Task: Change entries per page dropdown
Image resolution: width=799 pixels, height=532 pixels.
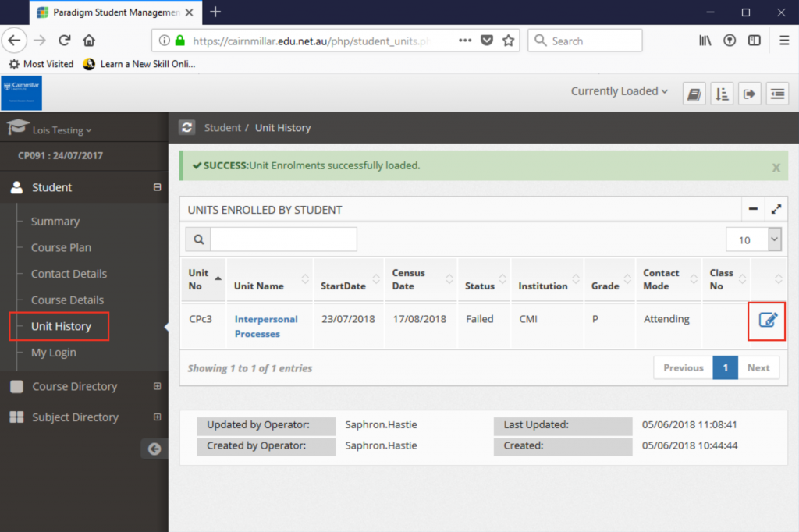Action: click(x=753, y=239)
